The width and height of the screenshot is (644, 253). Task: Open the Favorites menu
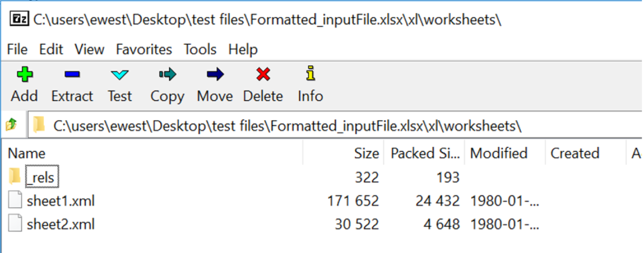click(144, 49)
